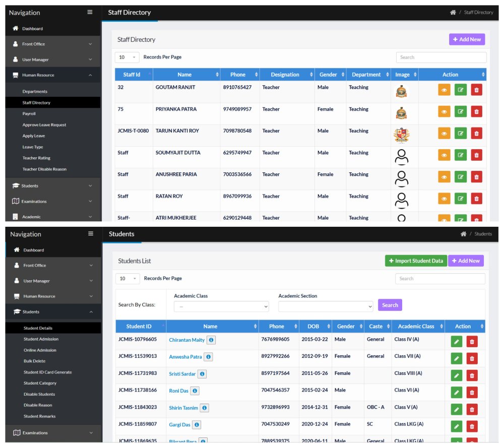Toggle hamburger menu in Staff Directory window
Screen dimensions: 504x448
90,12
